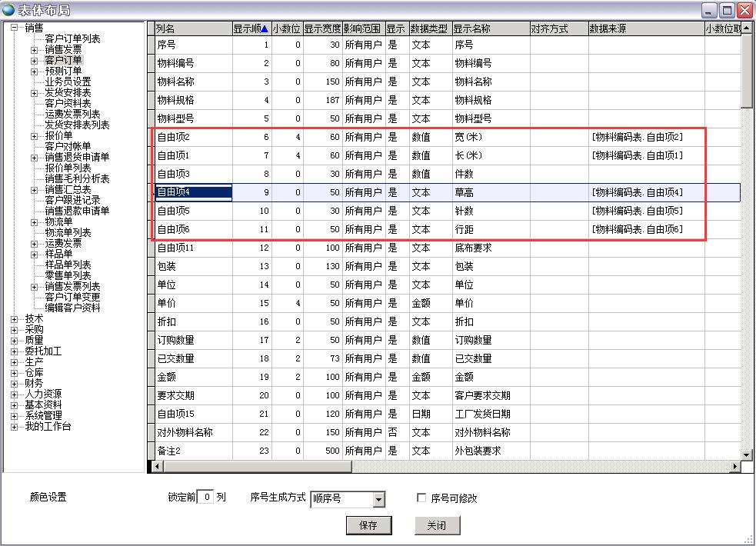Click the sort arrow on 显示顺序 column header

click(x=265, y=28)
